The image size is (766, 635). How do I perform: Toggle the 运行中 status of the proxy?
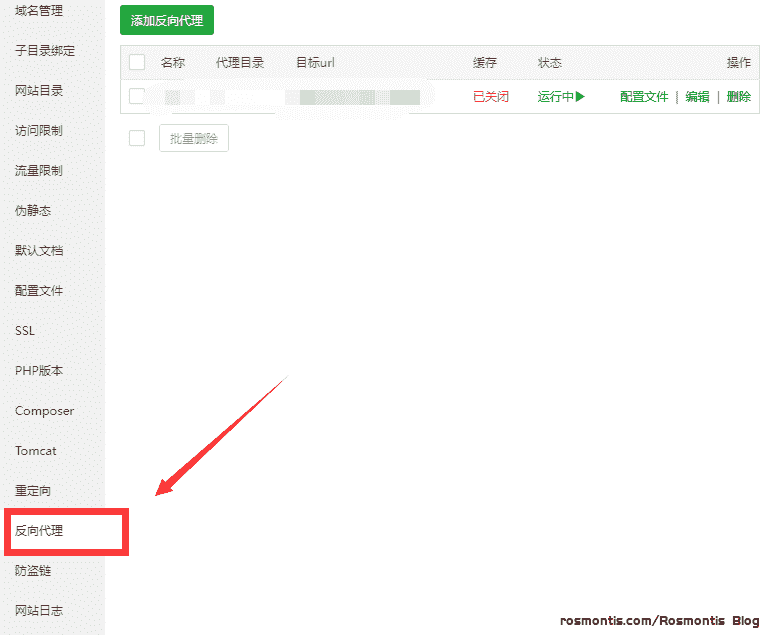point(561,97)
